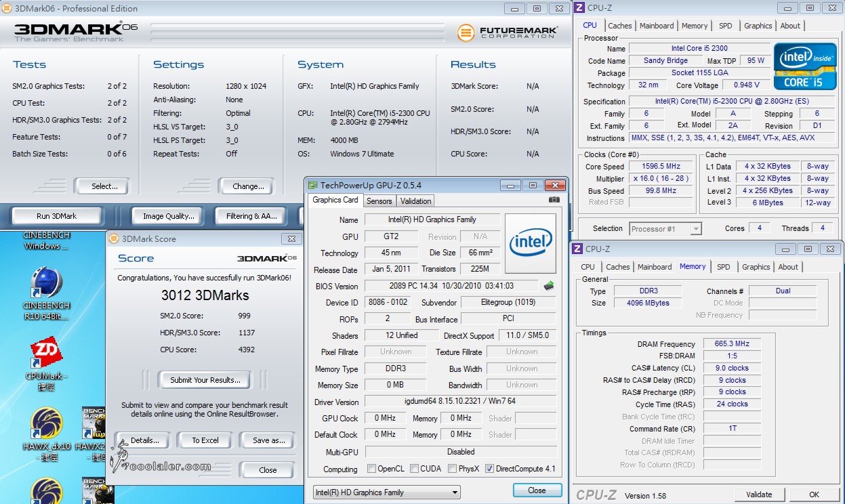The width and height of the screenshot is (845, 504).
Task: Click Submit Your Results... button
Action: (x=205, y=380)
